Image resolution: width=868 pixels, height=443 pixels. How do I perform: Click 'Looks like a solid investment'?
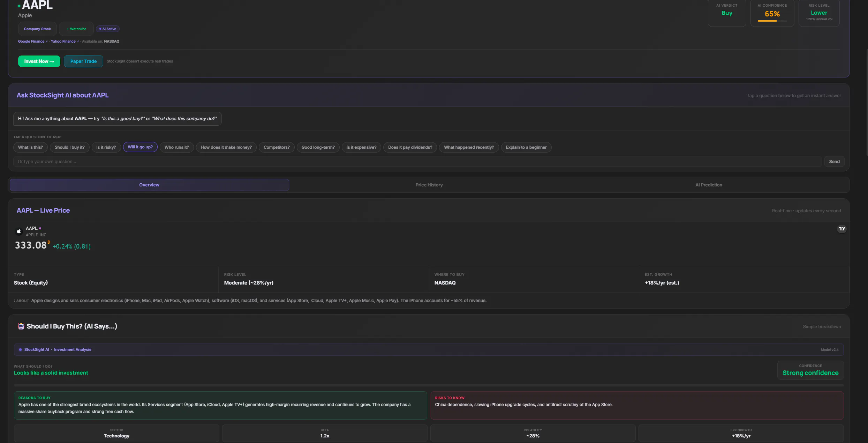click(51, 373)
